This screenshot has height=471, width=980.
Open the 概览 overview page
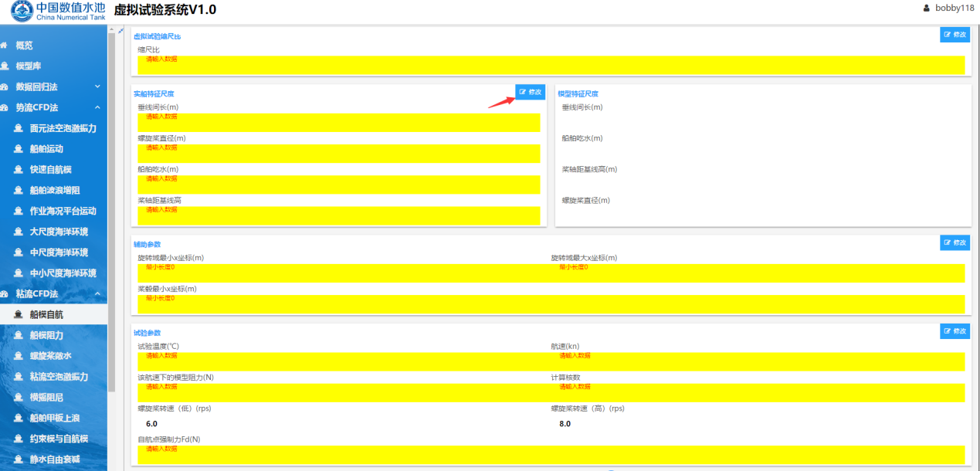(x=25, y=46)
